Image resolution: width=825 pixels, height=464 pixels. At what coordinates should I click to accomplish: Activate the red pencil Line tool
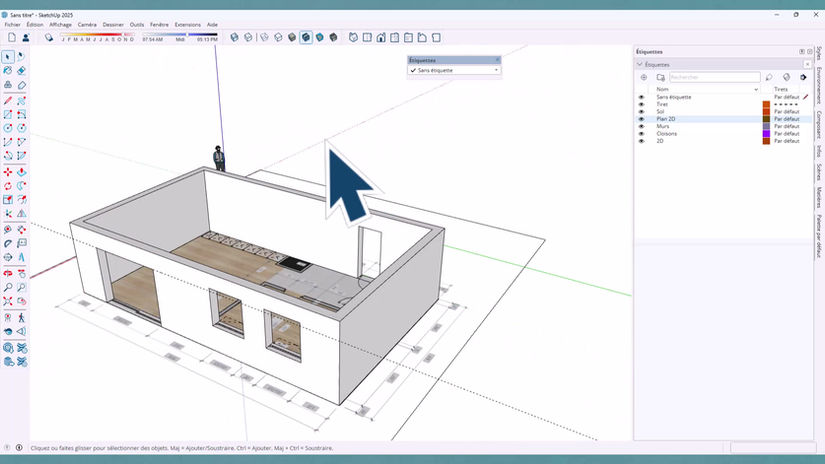[8, 100]
